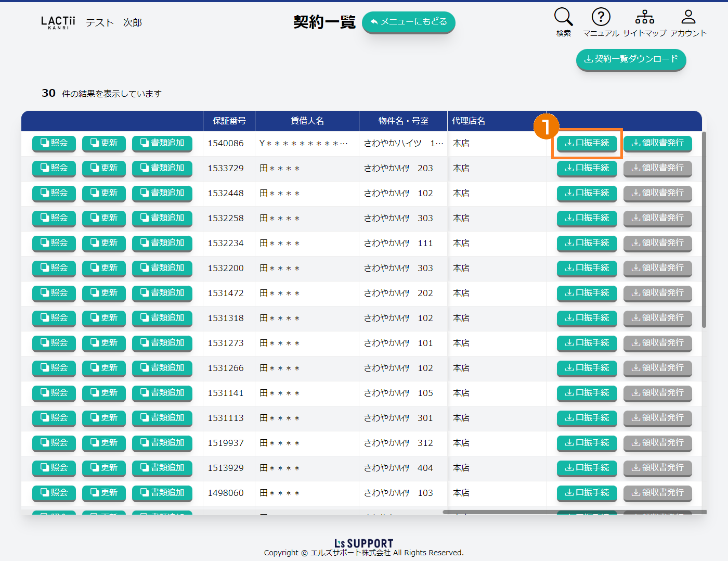728x561 pixels.
Task: Click the 賃借人名 column header
Action: click(307, 121)
